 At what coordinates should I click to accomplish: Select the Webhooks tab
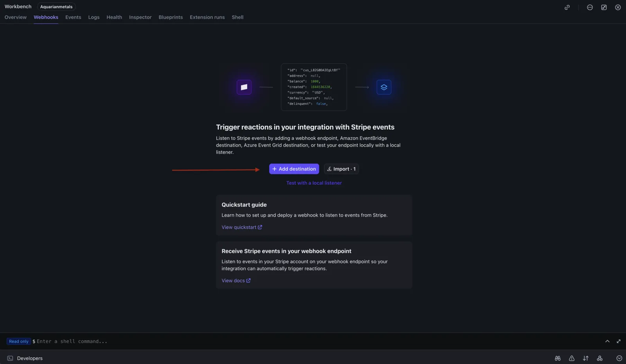pos(46,17)
